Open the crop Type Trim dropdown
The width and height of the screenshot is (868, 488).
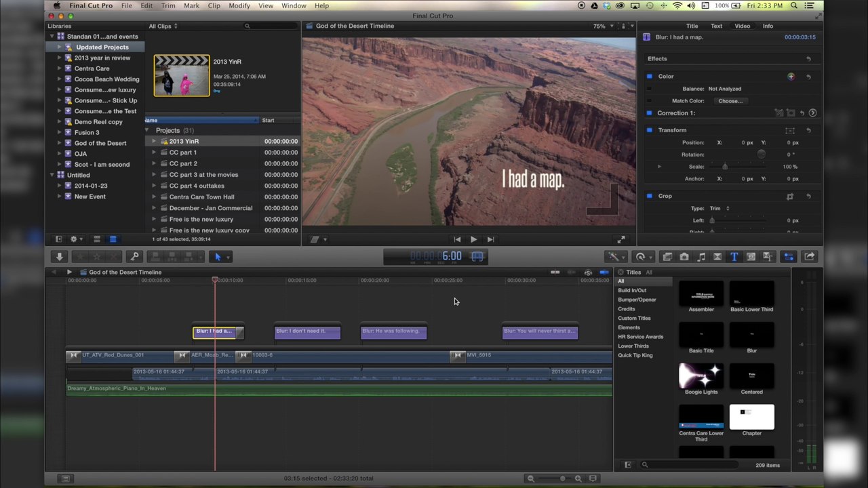719,209
